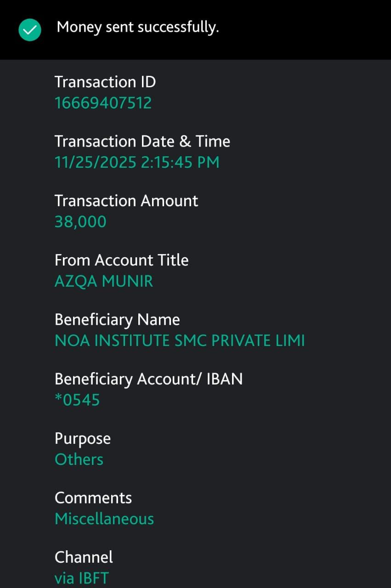This screenshot has width=391, height=588.
Task: Tap the Beneficiary Name label
Action: click(117, 319)
